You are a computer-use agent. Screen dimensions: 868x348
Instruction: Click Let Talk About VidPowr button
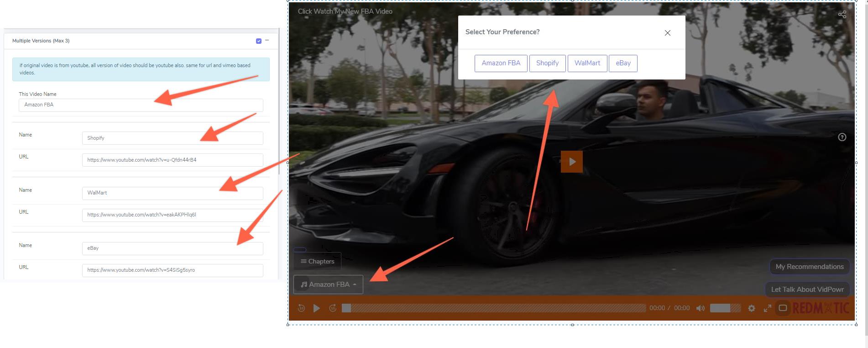click(807, 290)
